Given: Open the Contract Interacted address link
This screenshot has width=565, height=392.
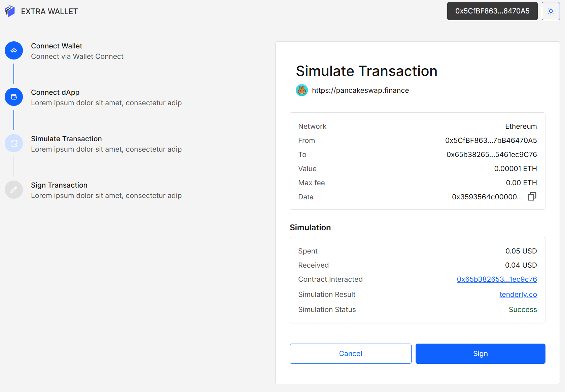Looking at the screenshot, I should coord(497,279).
